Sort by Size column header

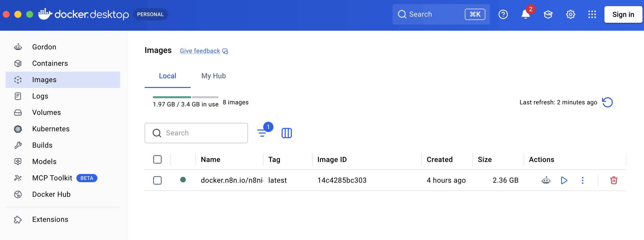point(485,160)
